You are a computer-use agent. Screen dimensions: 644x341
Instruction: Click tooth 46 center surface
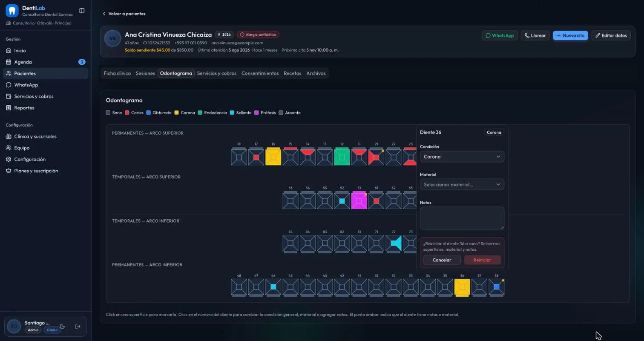273,287
